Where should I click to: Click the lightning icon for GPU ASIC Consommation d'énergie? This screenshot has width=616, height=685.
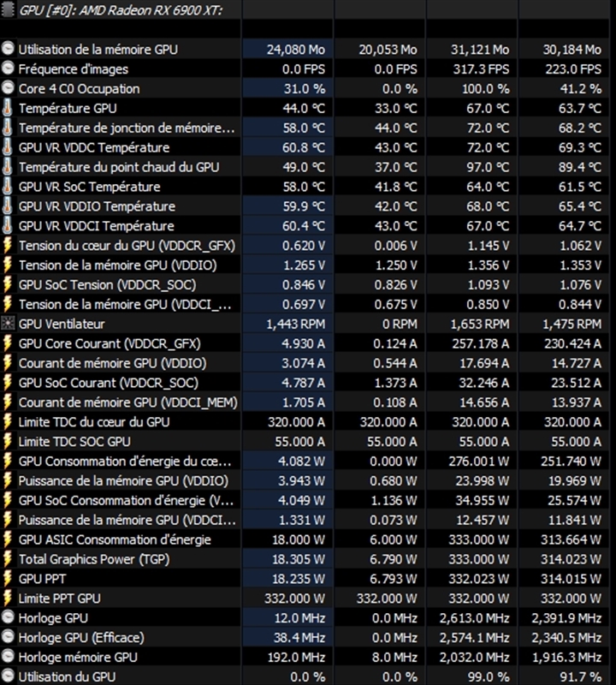point(8,539)
